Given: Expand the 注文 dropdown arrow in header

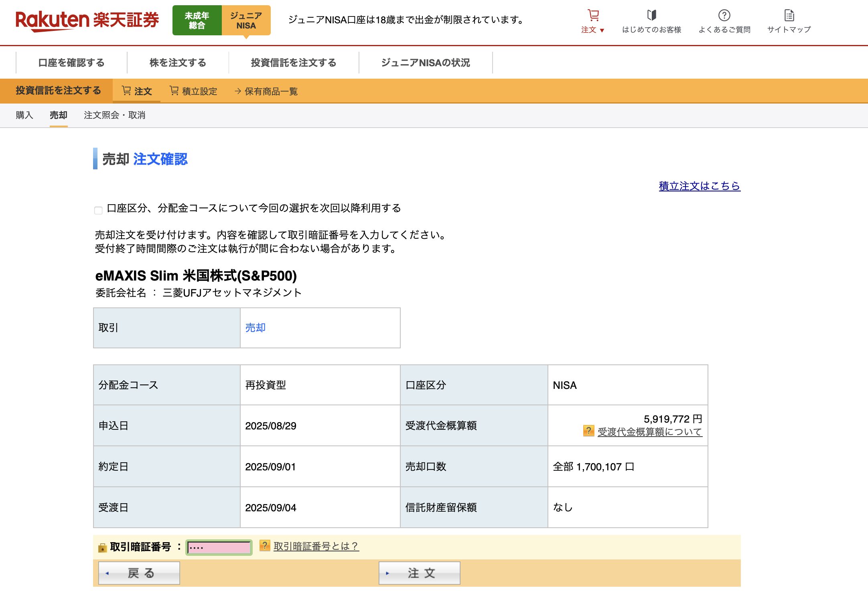Looking at the screenshot, I should pos(602,30).
